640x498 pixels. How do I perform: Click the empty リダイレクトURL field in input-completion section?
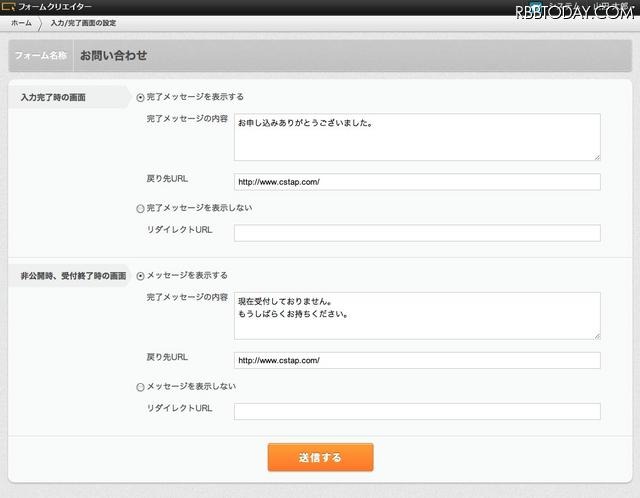click(x=416, y=233)
